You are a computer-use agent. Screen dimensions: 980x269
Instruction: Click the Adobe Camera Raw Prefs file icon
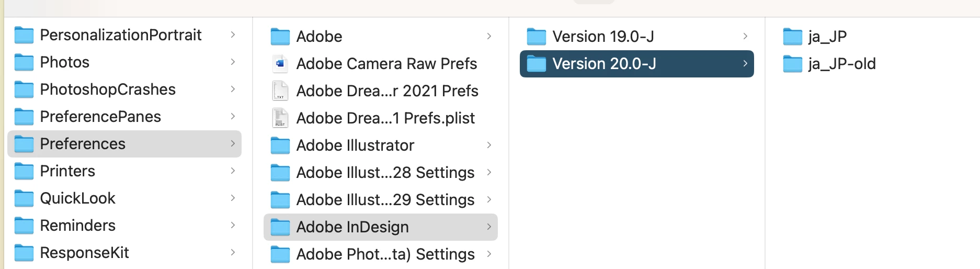(x=280, y=64)
